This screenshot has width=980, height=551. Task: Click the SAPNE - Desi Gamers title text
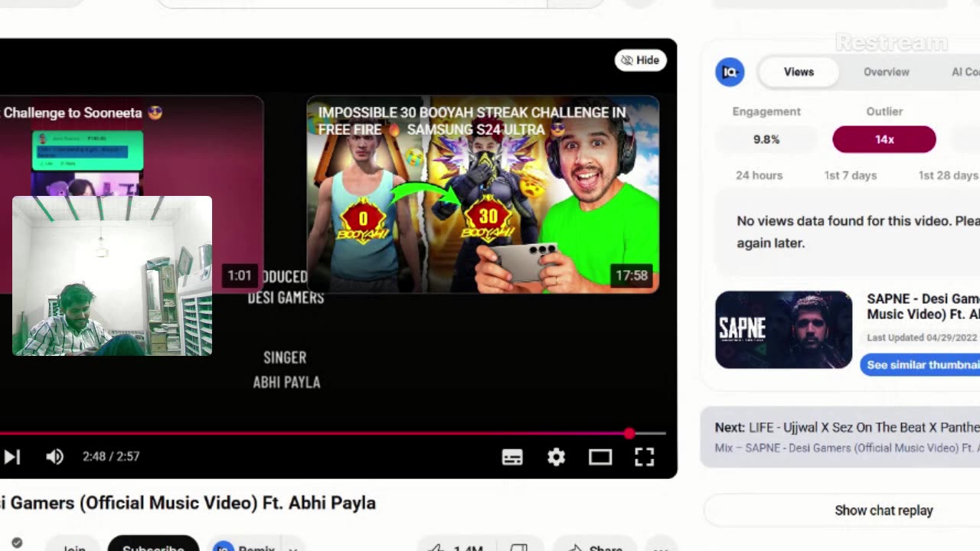click(923, 306)
